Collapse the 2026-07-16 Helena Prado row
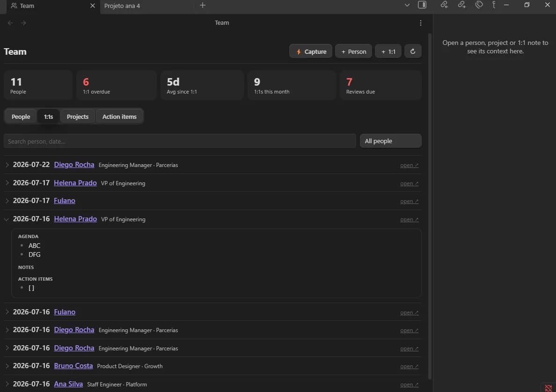 (x=7, y=219)
